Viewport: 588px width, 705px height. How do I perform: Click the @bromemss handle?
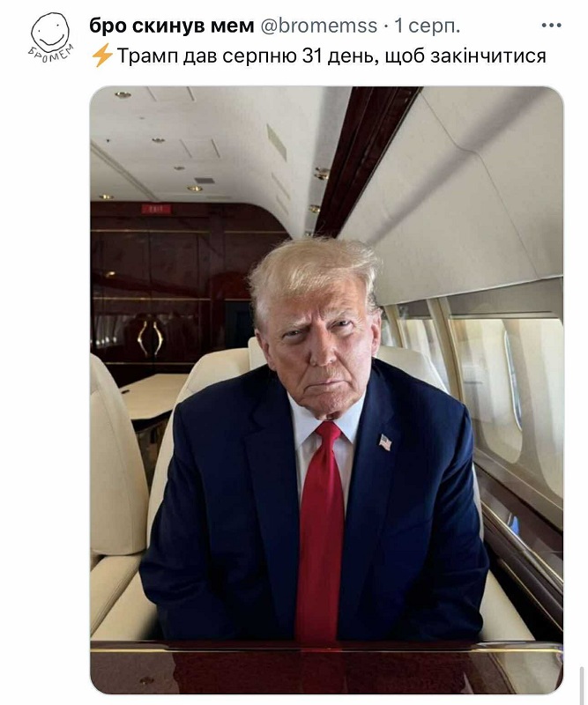pyautogui.click(x=319, y=26)
